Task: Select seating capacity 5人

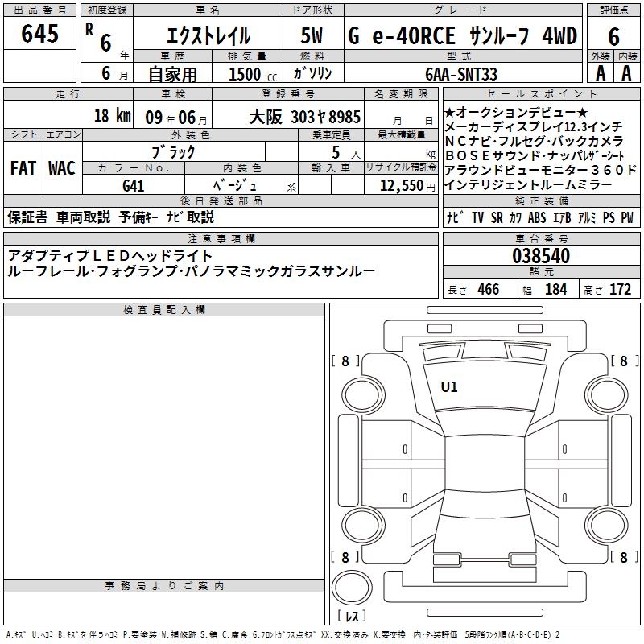Action: 346,153
